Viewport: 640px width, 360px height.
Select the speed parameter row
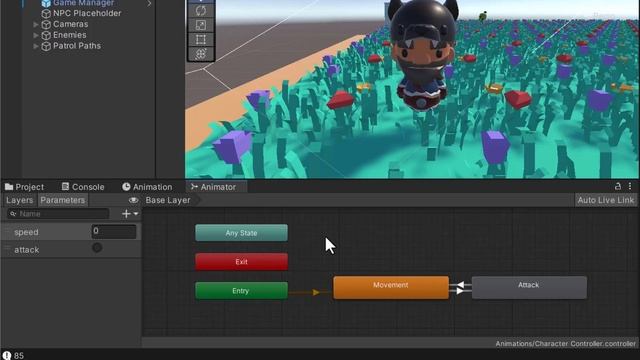click(x=71, y=232)
